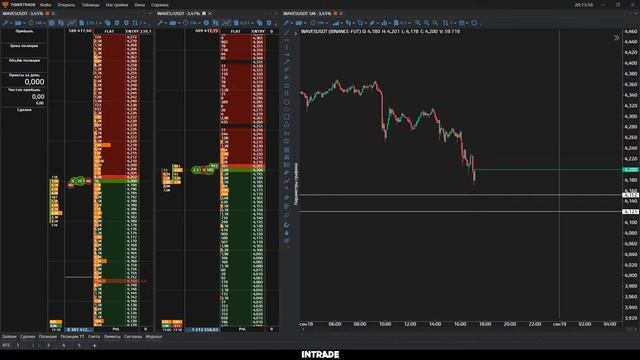Click the 4,121 horizontal level price label
The image size is (640, 360).
631,211
